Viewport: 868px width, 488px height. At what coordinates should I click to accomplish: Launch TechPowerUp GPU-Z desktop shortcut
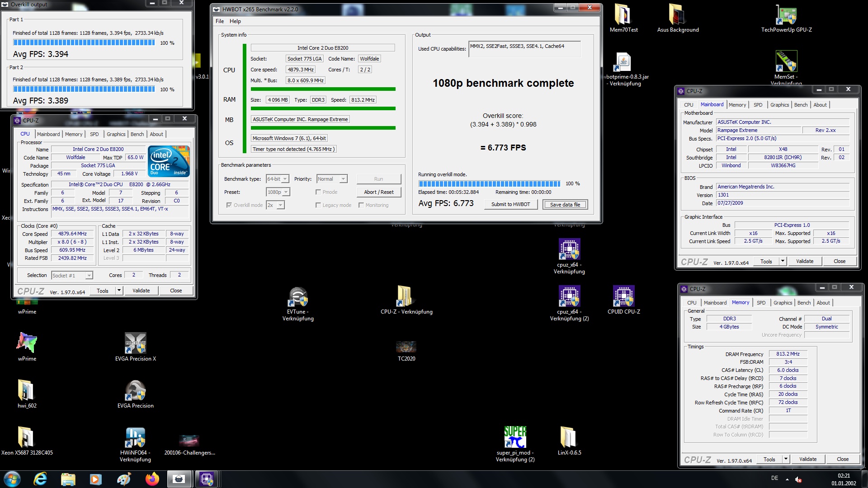point(786,14)
